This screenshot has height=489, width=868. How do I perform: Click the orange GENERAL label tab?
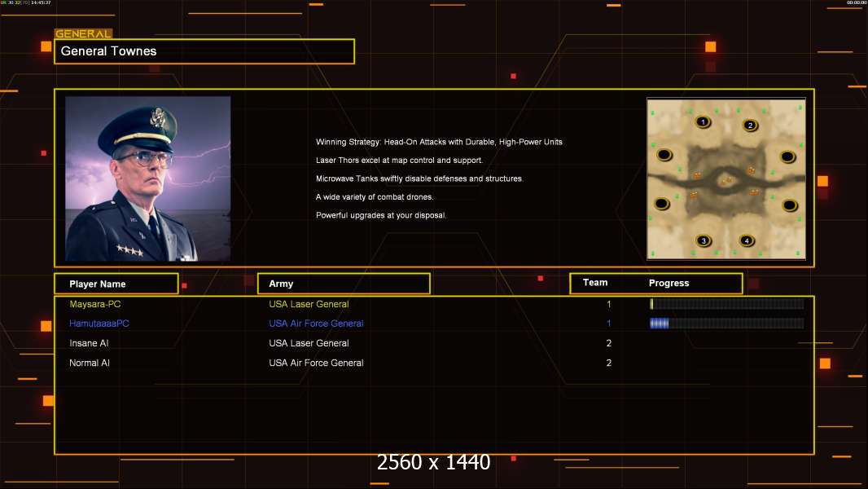pyautogui.click(x=83, y=34)
